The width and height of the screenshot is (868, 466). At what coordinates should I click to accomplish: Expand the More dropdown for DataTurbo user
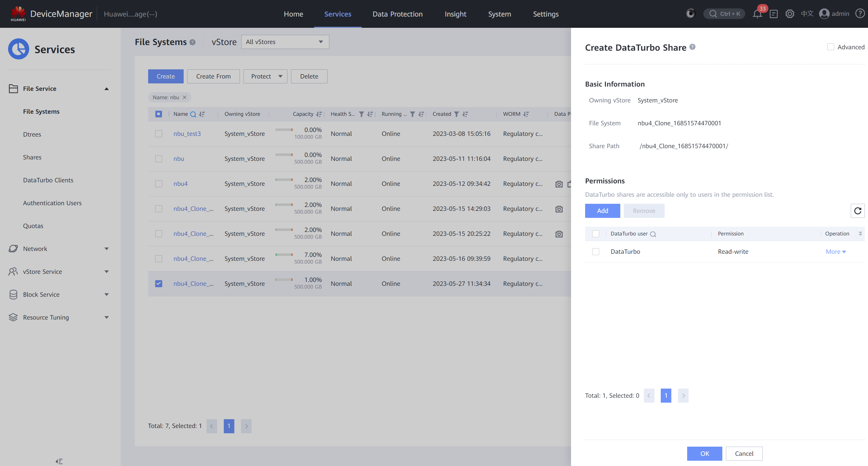[836, 252]
